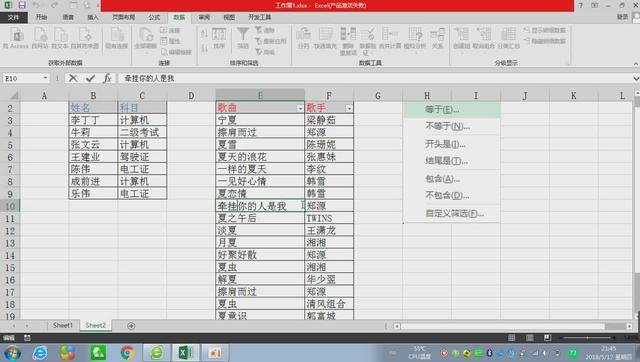Click the Properties (属性) ribbon button
The height and width of the screenshot is (362, 640).
171,41
